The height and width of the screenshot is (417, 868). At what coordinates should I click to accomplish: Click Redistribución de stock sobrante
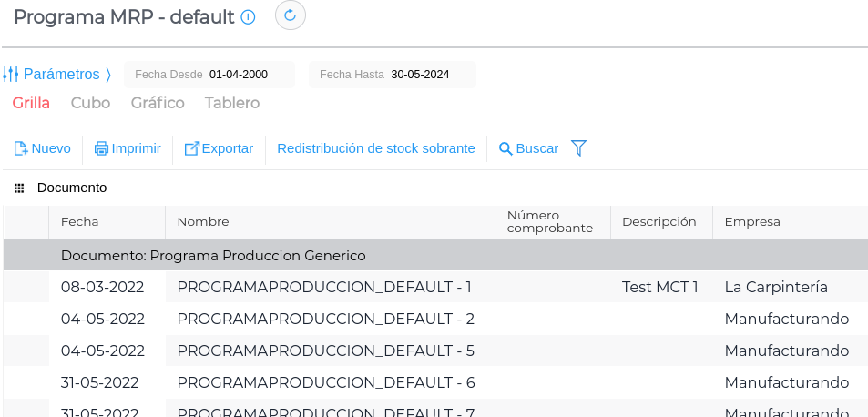pos(375,148)
